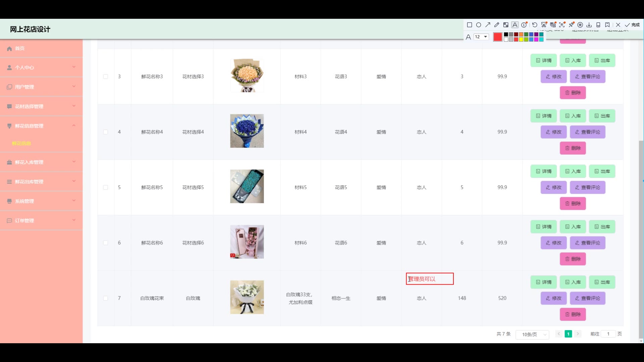
Task: Tick the checkbox for 白玫瑰花束 row
Action: 106,298
